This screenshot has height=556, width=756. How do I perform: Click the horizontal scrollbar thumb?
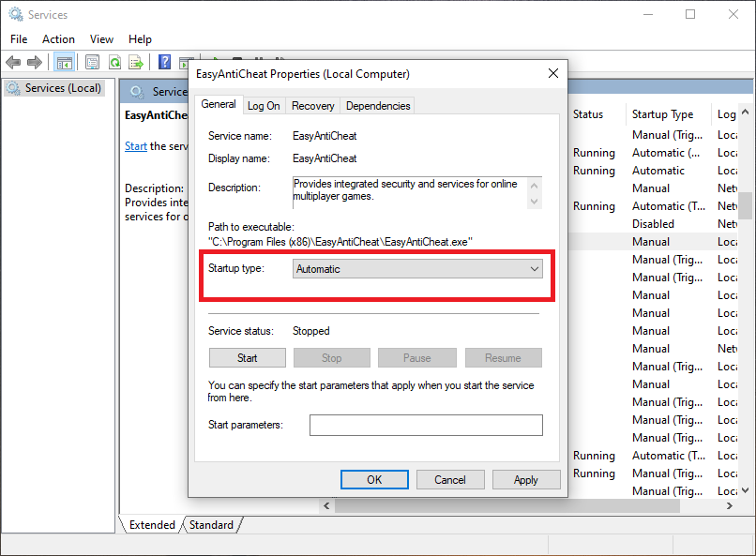click(507, 506)
